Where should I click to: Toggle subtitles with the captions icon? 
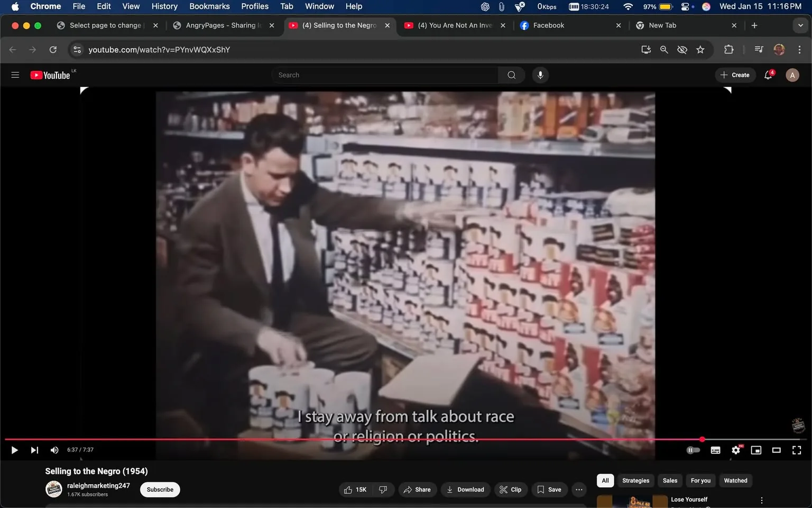click(x=715, y=450)
